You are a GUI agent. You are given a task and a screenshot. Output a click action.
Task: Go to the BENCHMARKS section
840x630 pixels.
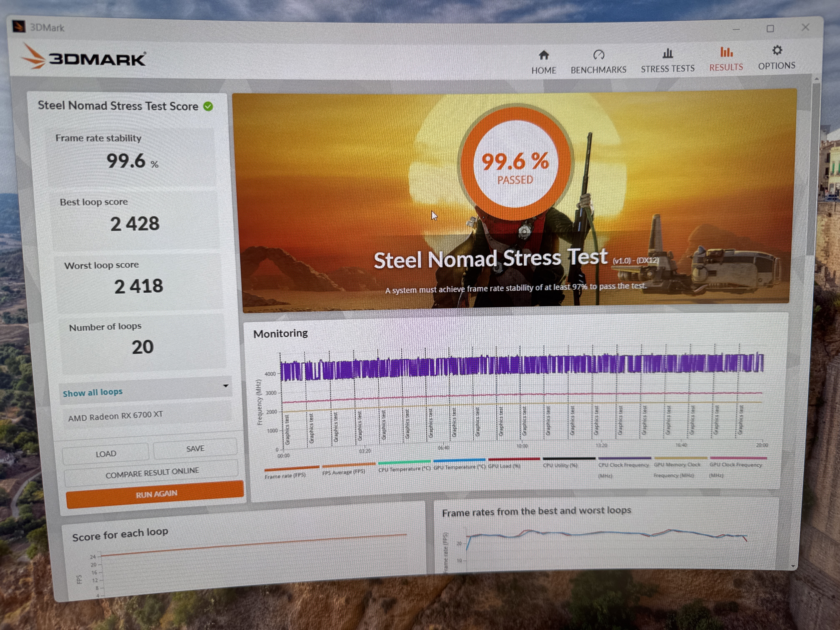(x=599, y=62)
